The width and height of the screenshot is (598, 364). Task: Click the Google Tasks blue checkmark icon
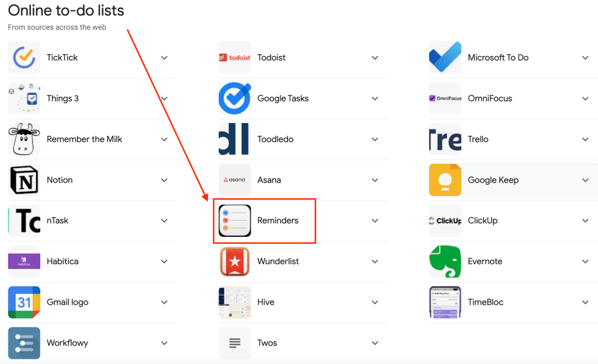pyautogui.click(x=235, y=98)
